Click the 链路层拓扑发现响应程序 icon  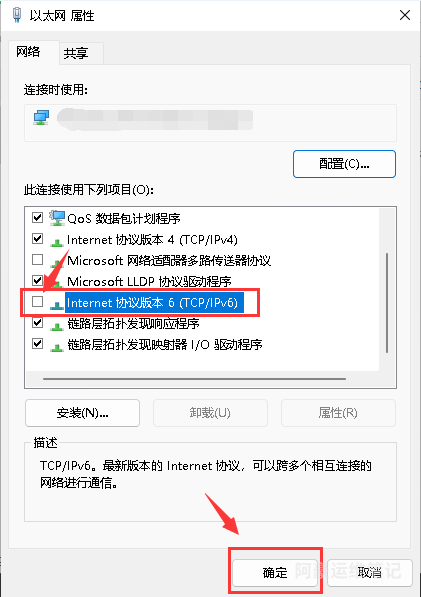[57, 326]
